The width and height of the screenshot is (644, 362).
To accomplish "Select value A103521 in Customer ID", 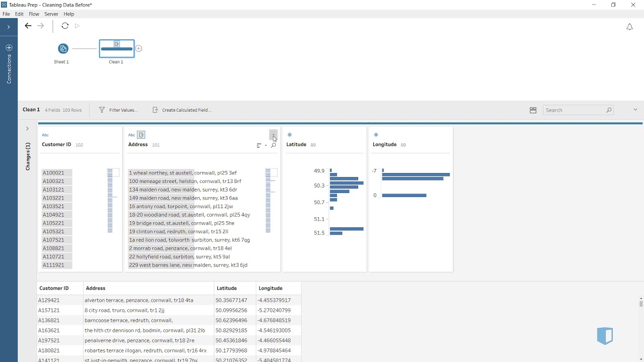I will coord(57,206).
